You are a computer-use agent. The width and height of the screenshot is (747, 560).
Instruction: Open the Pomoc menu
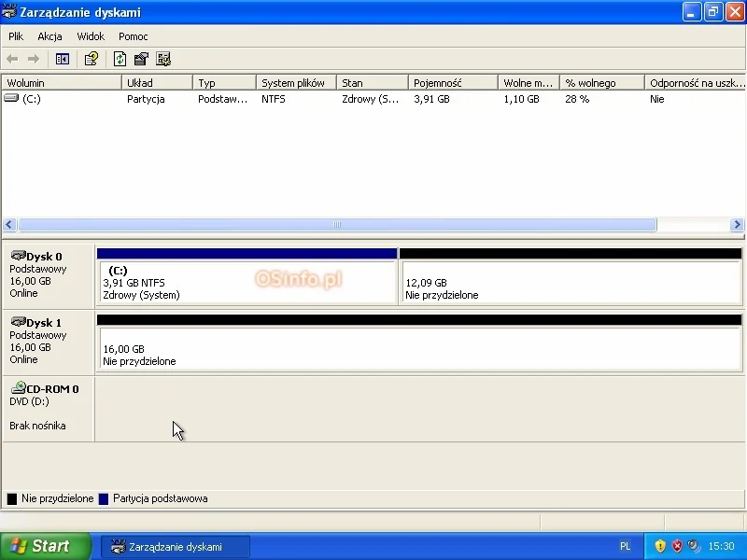[133, 36]
